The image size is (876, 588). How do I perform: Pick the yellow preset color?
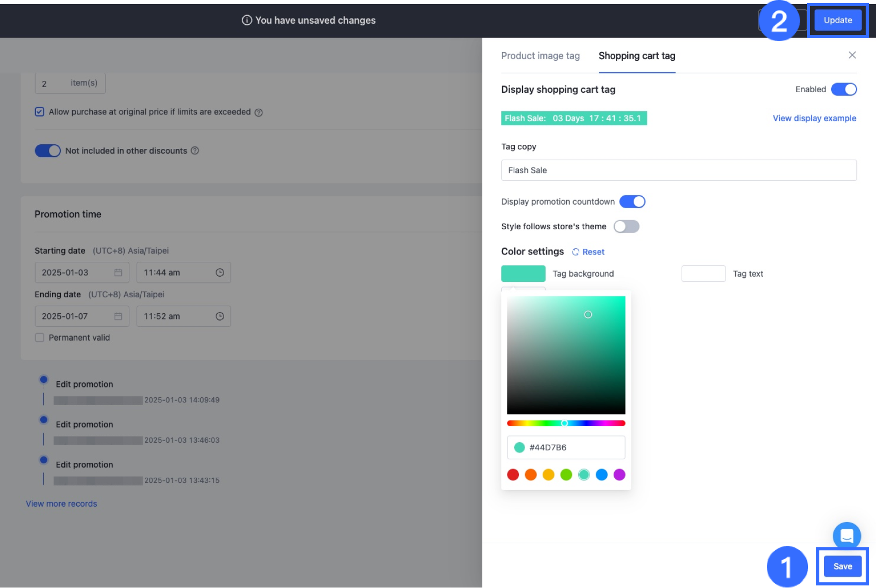tap(548, 475)
